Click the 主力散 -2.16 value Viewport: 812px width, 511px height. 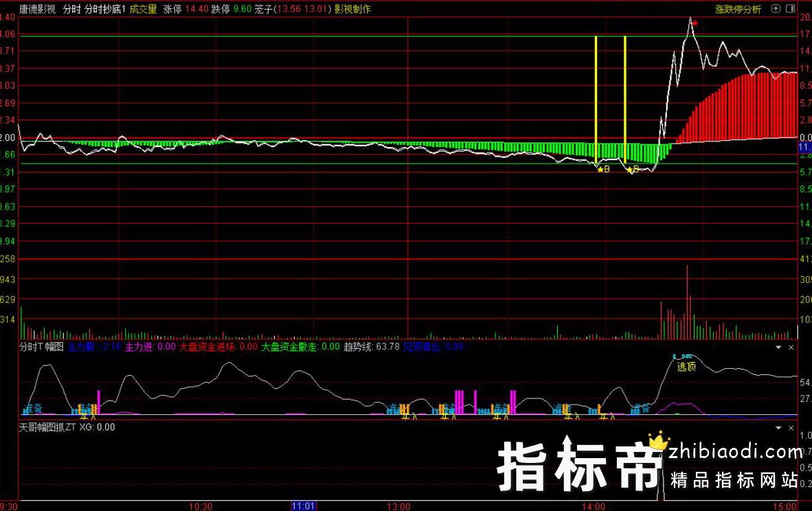[94, 346]
